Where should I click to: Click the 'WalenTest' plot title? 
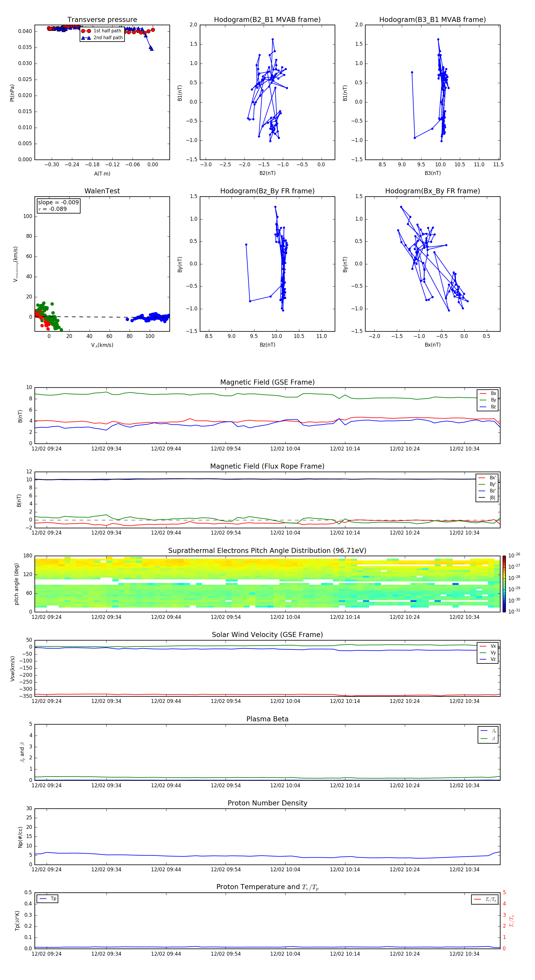tap(102, 191)
